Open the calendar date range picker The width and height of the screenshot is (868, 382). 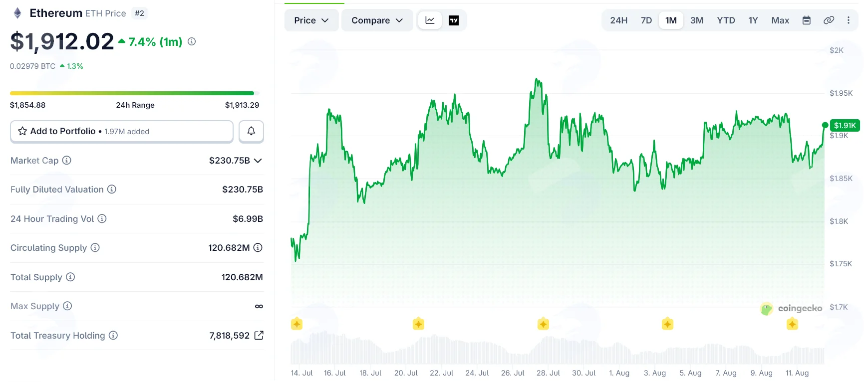pos(807,20)
